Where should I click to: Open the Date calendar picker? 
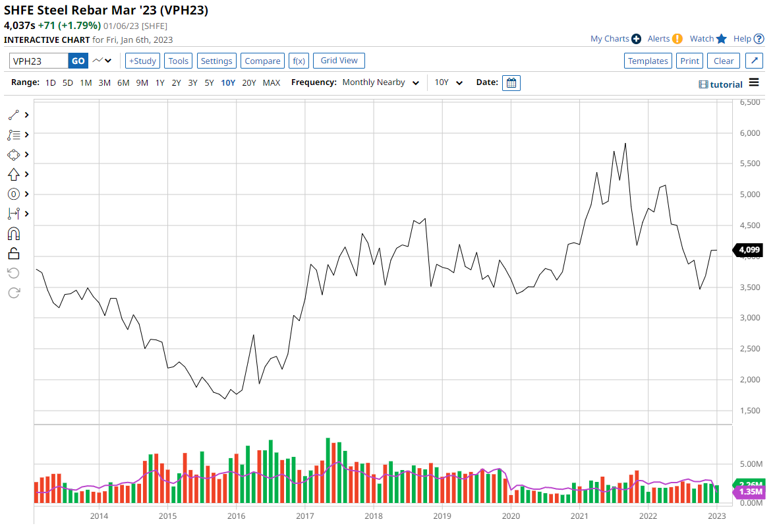511,83
